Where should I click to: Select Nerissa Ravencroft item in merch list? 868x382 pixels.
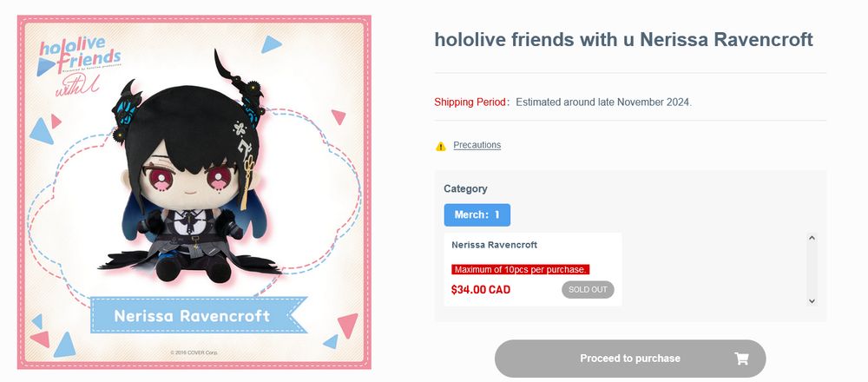pyautogui.click(x=494, y=245)
